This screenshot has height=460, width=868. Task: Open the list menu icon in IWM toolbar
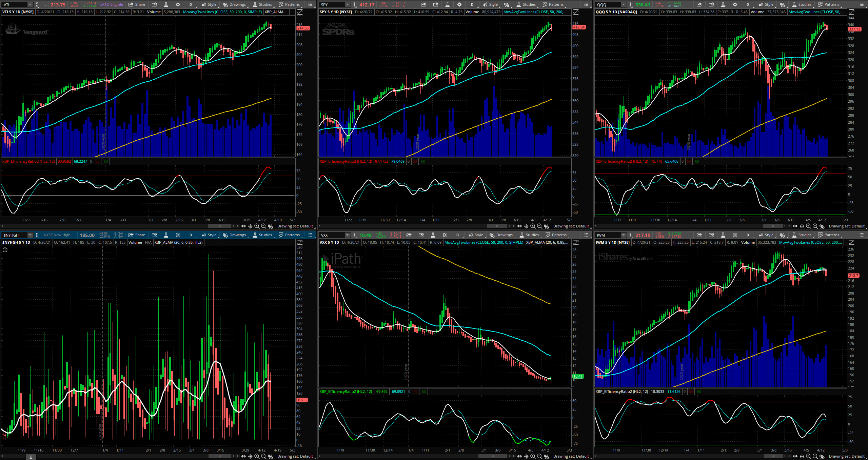tap(862, 235)
